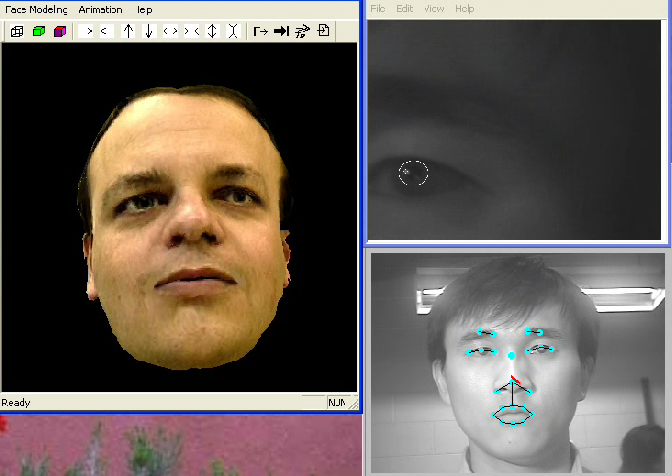Open the Animation menu
This screenshot has height=476, width=672.
(100, 9)
